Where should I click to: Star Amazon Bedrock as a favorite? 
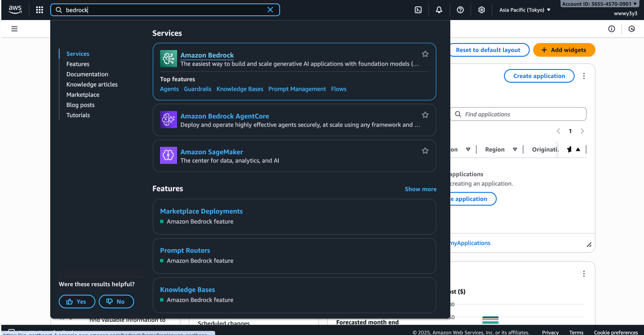(x=425, y=54)
